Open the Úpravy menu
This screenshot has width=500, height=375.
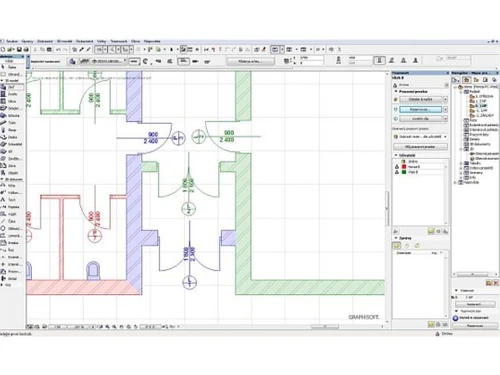(x=28, y=41)
